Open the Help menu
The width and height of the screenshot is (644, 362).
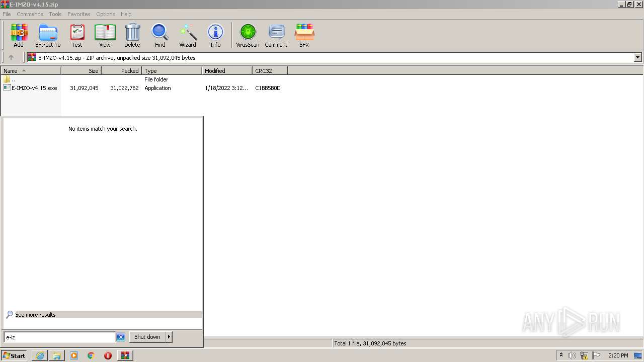coord(126,14)
